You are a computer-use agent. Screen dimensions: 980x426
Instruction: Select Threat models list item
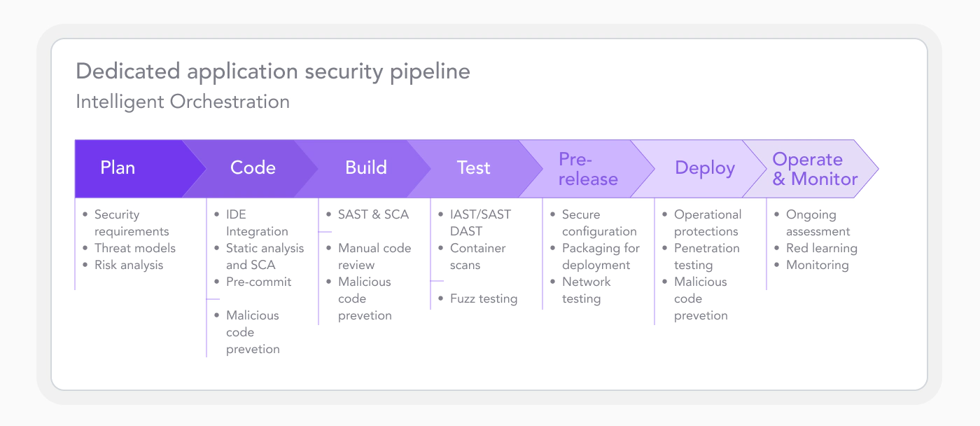(x=134, y=248)
